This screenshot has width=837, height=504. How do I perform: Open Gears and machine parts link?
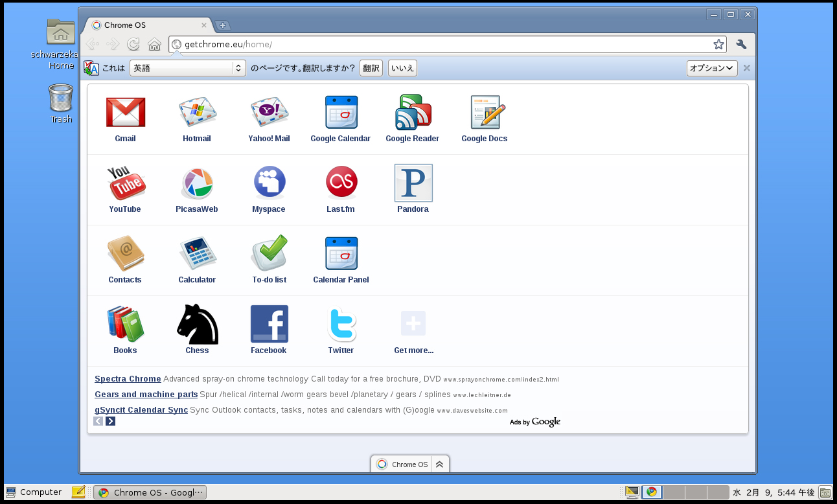click(x=146, y=395)
